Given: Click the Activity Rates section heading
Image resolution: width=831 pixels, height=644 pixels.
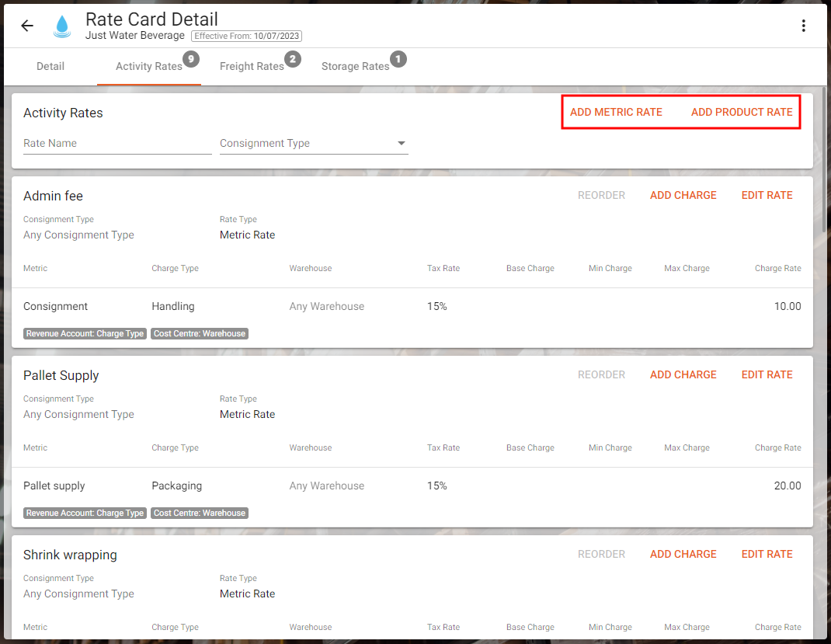Looking at the screenshot, I should coord(63,113).
